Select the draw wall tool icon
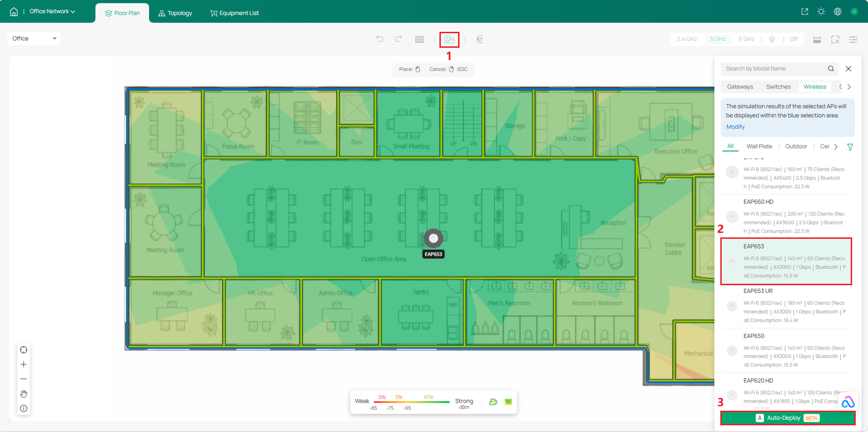 (x=419, y=39)
